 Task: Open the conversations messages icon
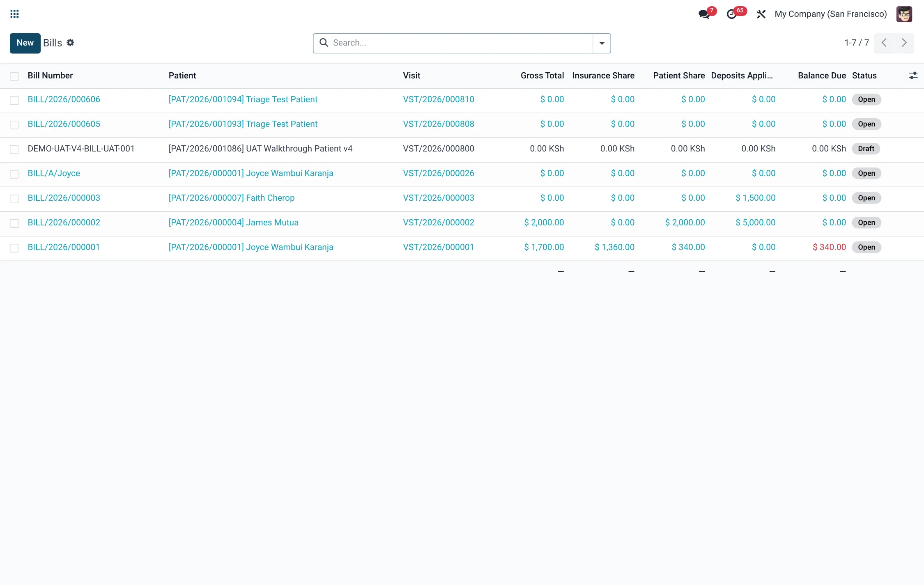704,14
